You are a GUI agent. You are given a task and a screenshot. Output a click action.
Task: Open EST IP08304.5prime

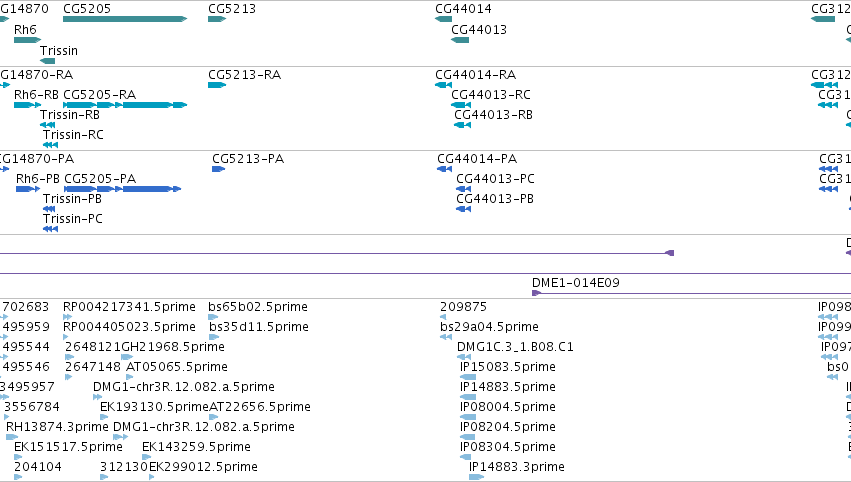pyautogui.click(x=508, y=447)
